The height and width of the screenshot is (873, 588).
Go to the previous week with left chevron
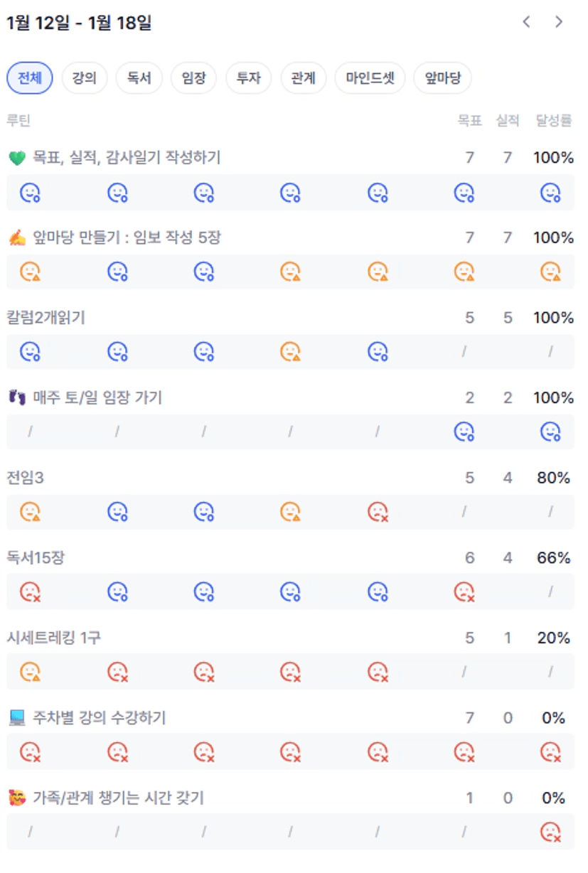coord(526,22)
